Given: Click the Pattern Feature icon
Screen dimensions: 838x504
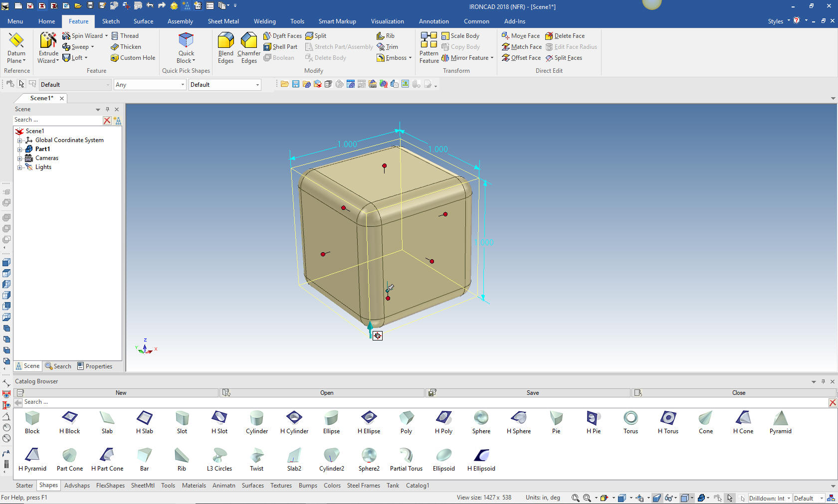Looking at the screenshot, I should tap(429, 48).
